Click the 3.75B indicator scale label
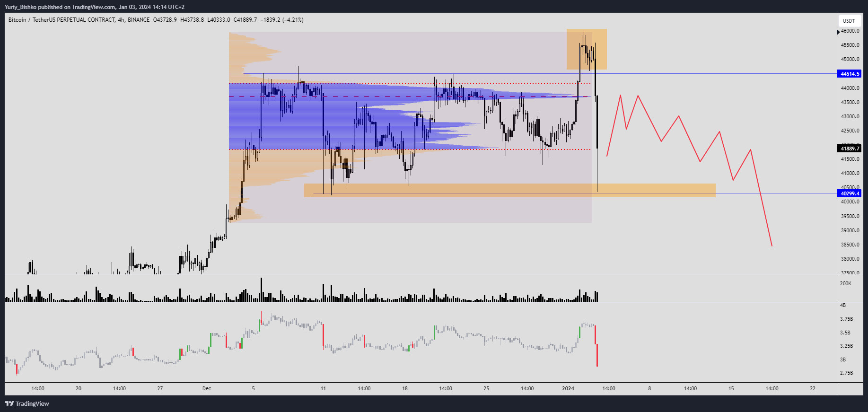 click(x=846, y=319)
